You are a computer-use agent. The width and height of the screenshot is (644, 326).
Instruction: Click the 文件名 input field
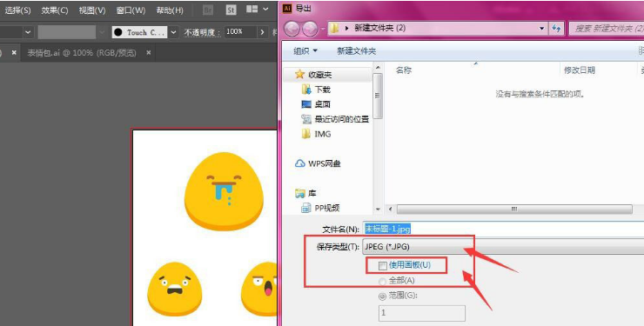pos(503,229)
